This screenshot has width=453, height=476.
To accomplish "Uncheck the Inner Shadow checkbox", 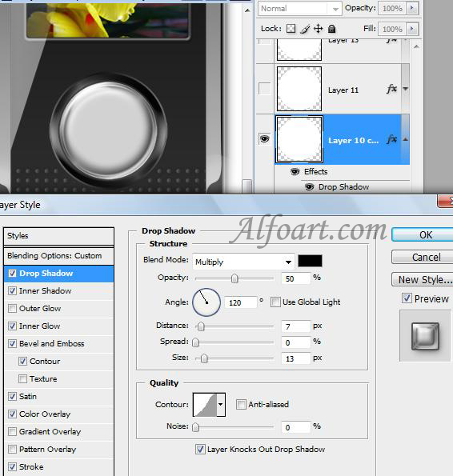I will tap(12, 291).
